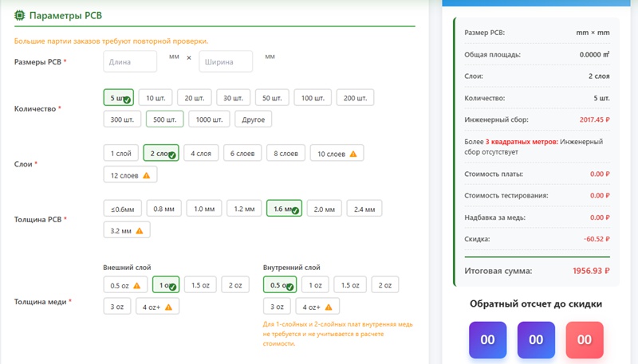
Task: Select 1000 шт. quantity option
Action: tap(209, 119)
